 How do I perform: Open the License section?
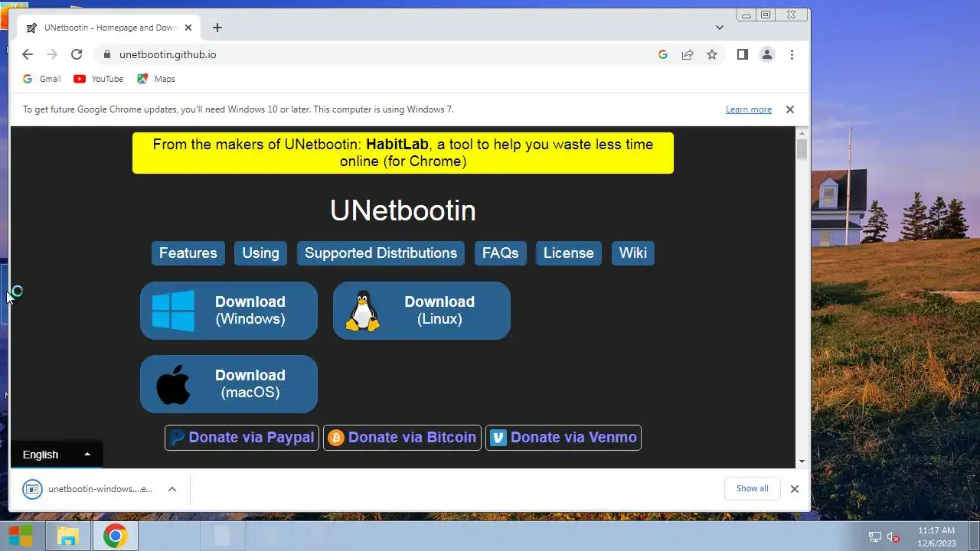click(x=569, y=253)
